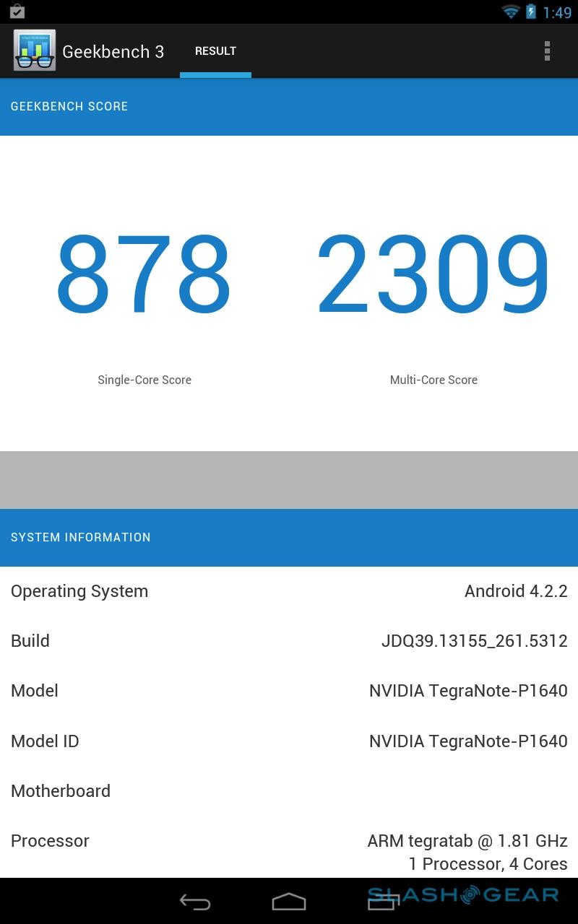
Task: Tap the Android home navigation button
Action: tap(289, 902)
